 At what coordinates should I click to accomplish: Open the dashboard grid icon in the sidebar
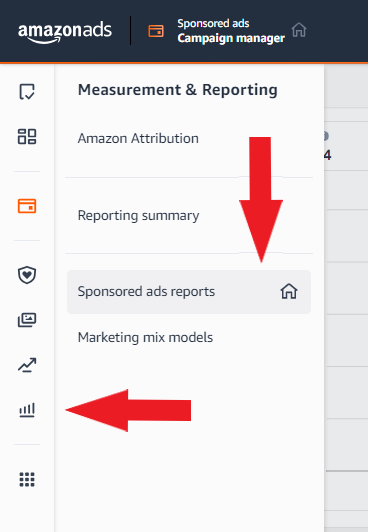[x=27, y=136]
